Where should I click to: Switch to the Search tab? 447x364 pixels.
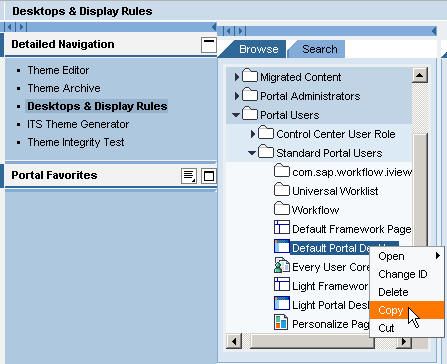pyautogui.click(x=320, y=49)
